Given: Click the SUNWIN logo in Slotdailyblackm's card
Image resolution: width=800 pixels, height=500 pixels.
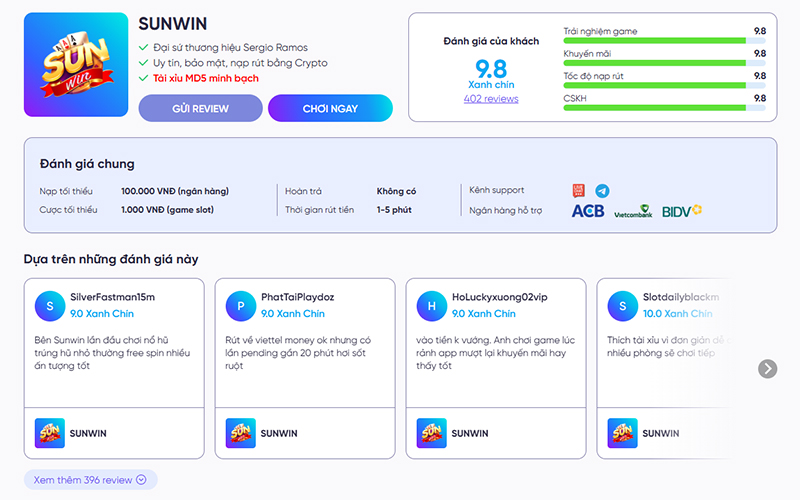Looking at the screenshot, I should tap(622, 433).
